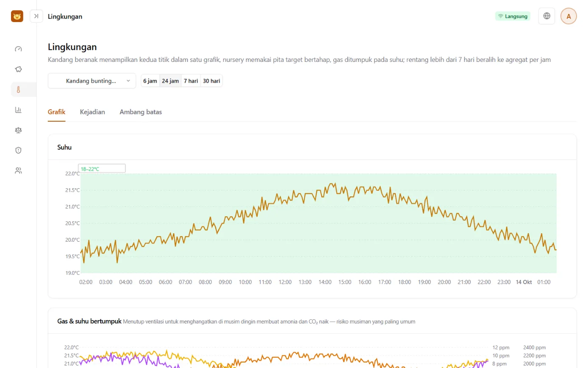This screenshot has height=368, width=588.
Task: Expand the sidebar with the arrow button
Action: pyautogui.click(x=36, y=16)
